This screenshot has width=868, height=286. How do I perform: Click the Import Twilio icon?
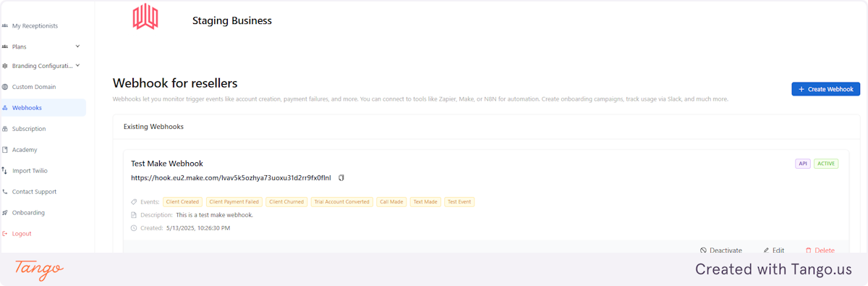[x=5, y=171]
